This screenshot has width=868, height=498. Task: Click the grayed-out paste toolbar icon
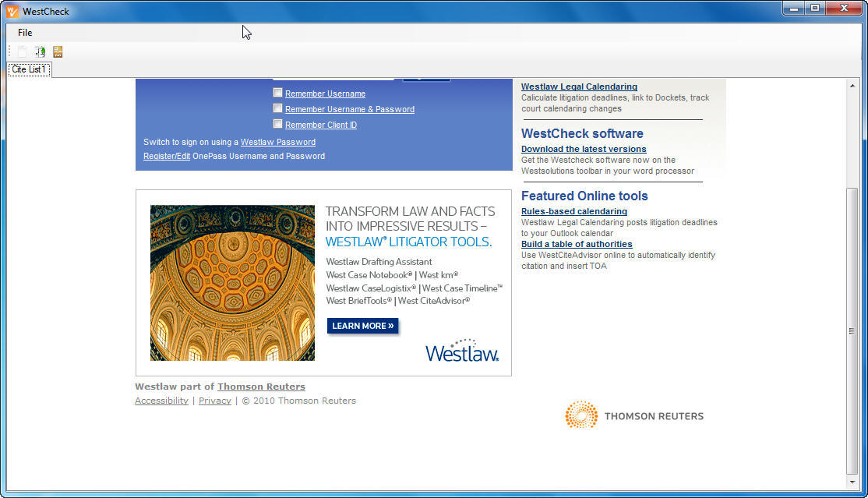[22, 51]
